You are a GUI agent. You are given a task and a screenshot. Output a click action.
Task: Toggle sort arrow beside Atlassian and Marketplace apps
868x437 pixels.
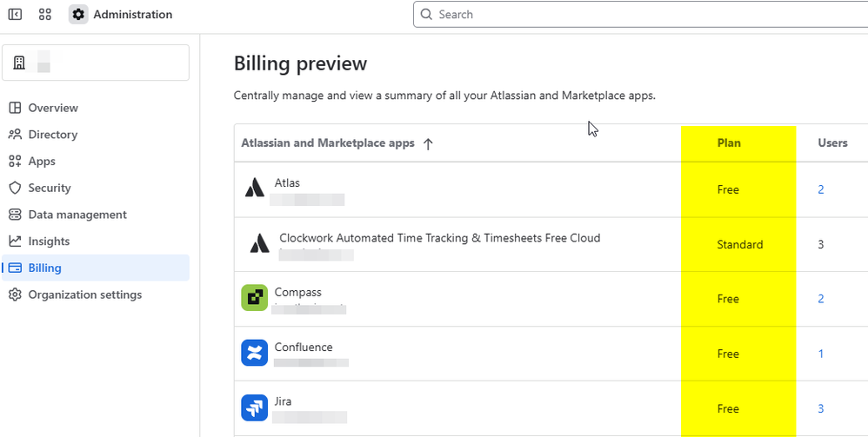click(x=427, y=144)
